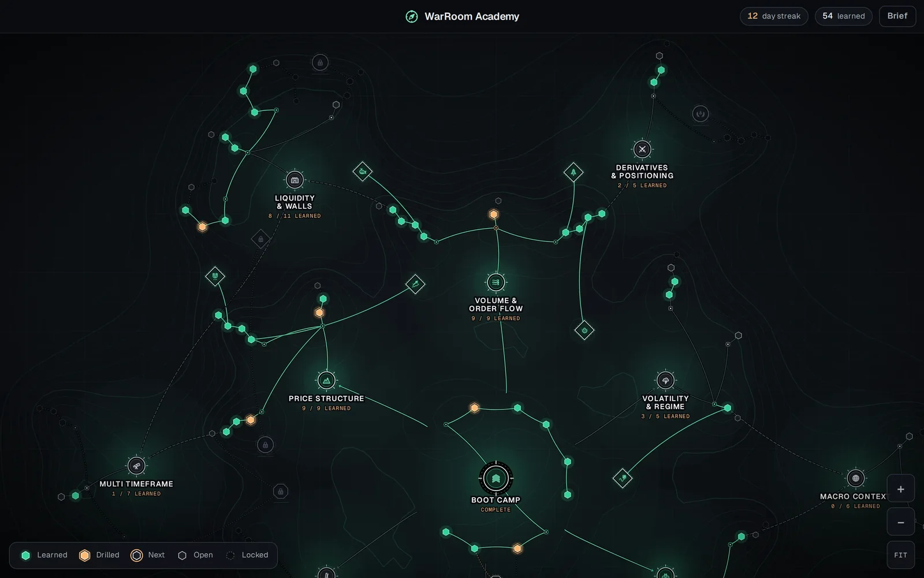Toggle the Locked legend filter
The width and height of the screenshot is (924, 578).
click(x=247, y=555)
